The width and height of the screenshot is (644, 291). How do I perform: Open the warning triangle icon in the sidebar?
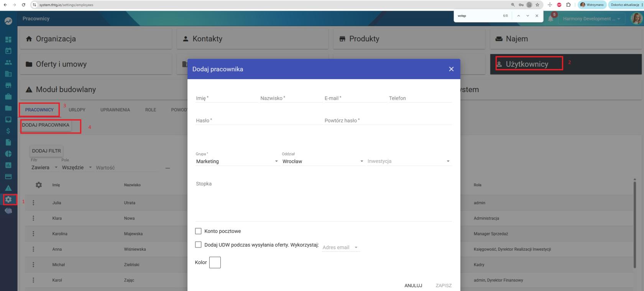[8, 188]
